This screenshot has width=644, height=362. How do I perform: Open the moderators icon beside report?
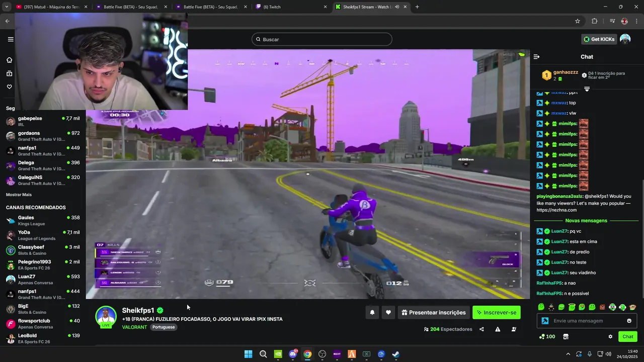[x=514, y=329]
